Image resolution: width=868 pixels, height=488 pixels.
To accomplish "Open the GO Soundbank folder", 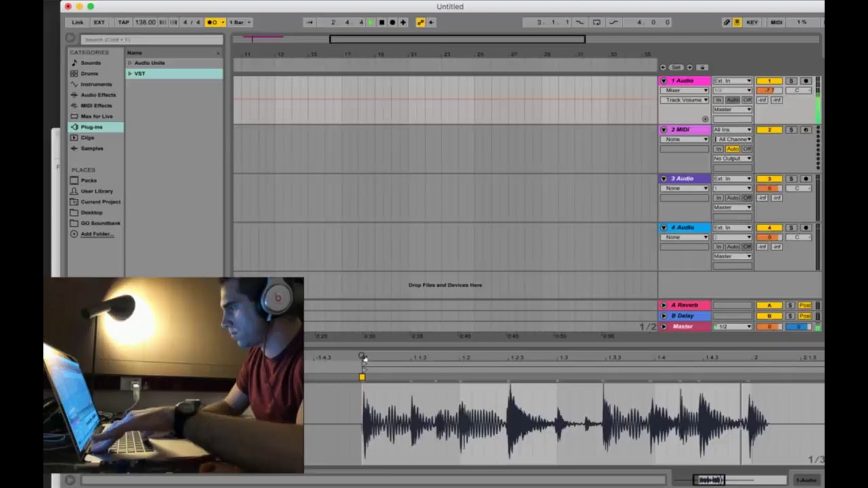I will (x=100, y=223).
